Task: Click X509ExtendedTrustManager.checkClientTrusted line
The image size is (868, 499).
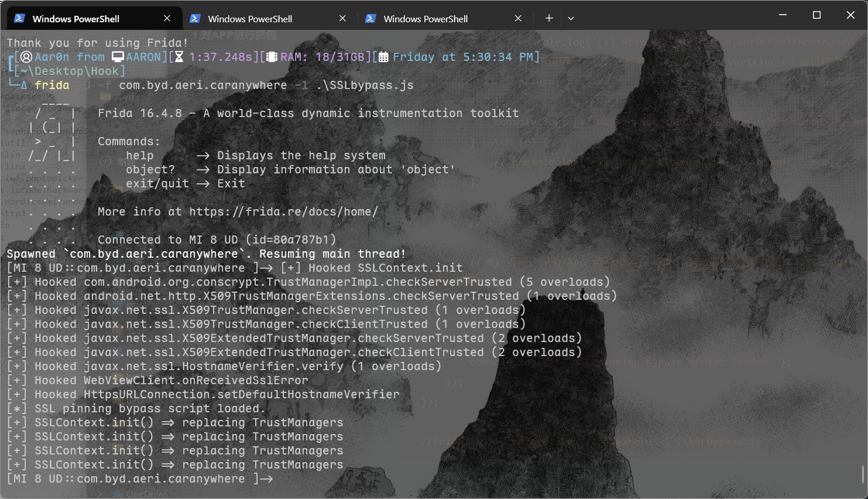Action: (x=294, y=352)
